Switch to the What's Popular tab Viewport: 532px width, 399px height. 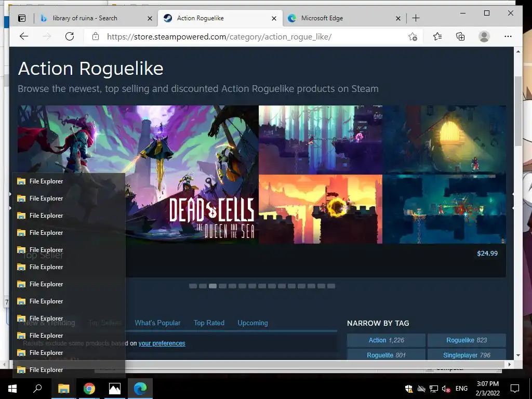pos(157,323)
